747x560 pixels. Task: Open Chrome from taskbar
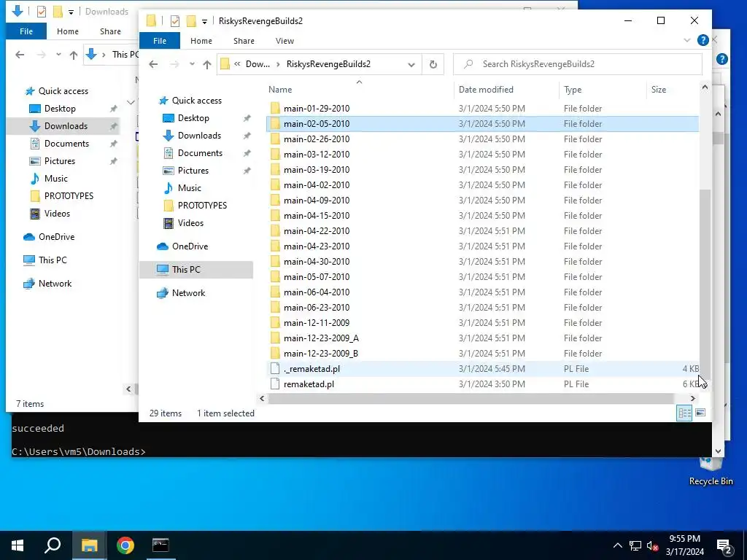point(125,545)
